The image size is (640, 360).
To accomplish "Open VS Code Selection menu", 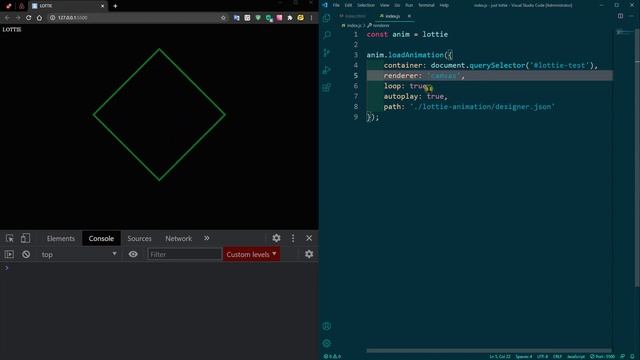I will tap(366, 5).
